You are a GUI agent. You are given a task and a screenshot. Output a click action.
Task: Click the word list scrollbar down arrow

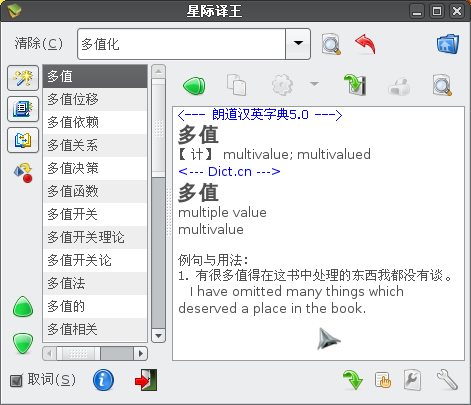(158, 336)
